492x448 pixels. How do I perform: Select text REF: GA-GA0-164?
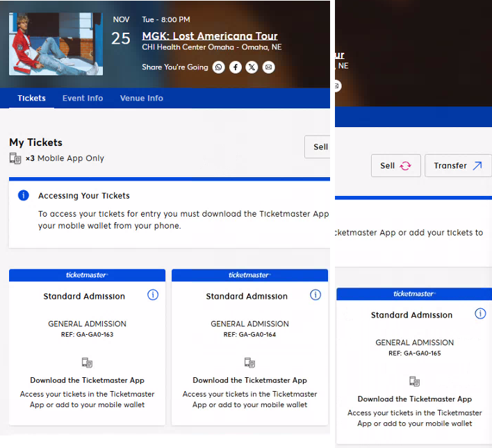coord(249,334)
